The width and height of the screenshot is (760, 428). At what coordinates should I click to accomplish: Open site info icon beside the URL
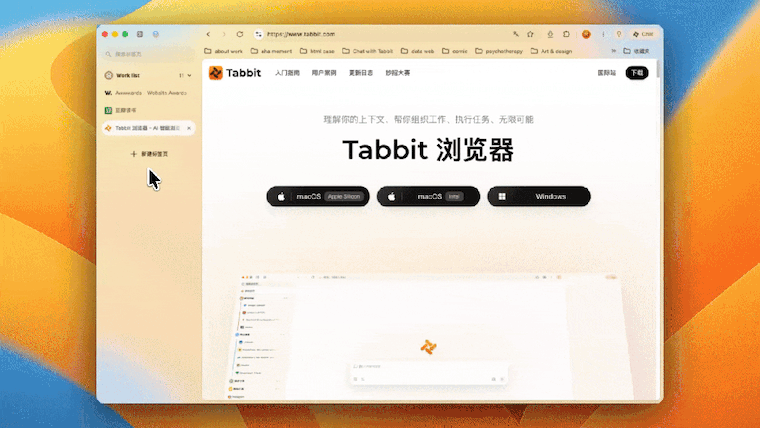pyautogui.click(x=258, y=34)
